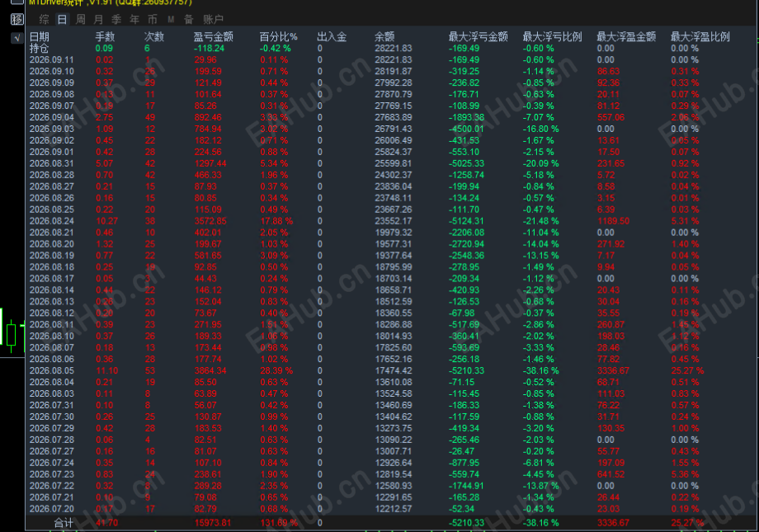Switch to the 账户 account tab
Viewport: 759px width, 532px height.
pyautogui.click(x=213, y=19)
